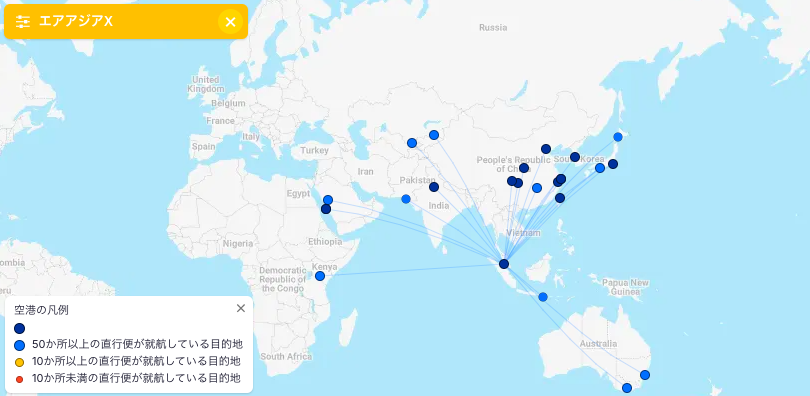Click the 50か所以上 legend entry text
810x396 pixels.
[137, 344]
